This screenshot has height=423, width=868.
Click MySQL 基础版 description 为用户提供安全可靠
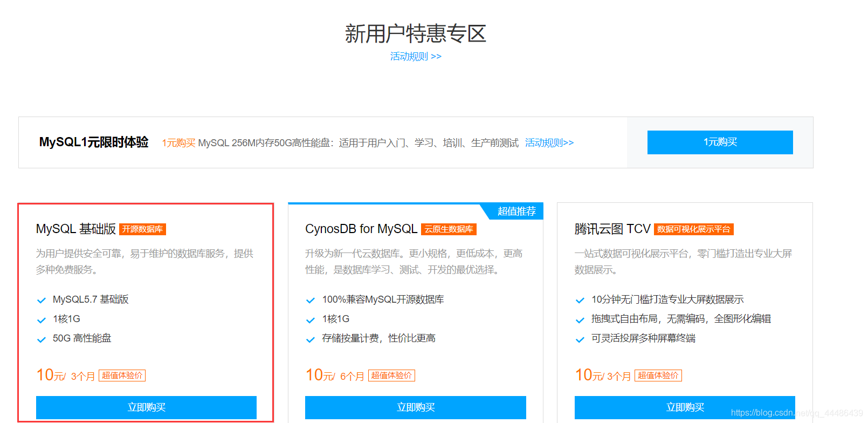[x=144, y=262]
